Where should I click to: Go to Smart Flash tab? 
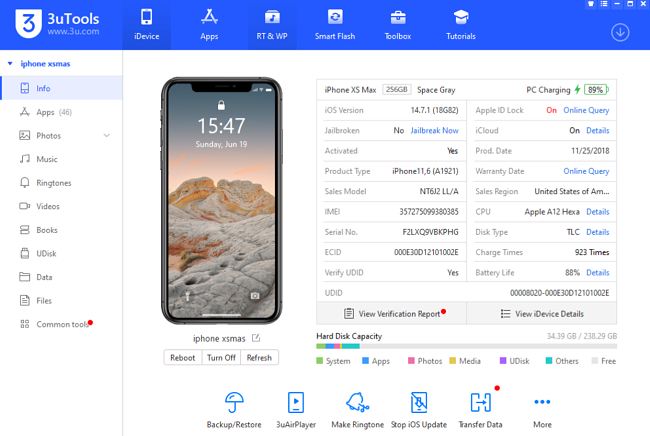tap(335, 25)
